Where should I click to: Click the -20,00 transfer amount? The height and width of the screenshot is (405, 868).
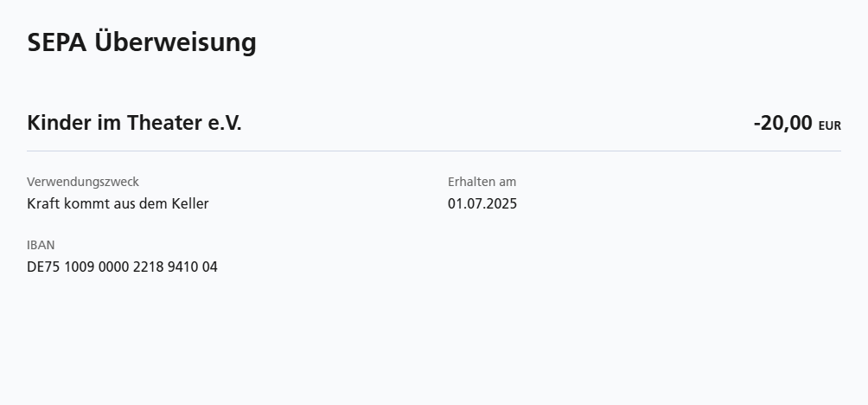click(x=782, y=123)
